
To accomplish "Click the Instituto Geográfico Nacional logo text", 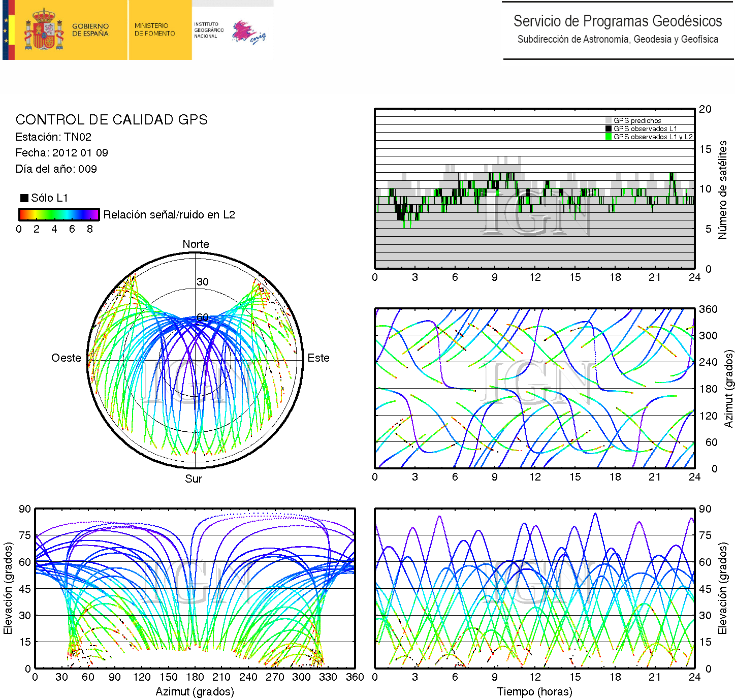I will pos(208,30).
